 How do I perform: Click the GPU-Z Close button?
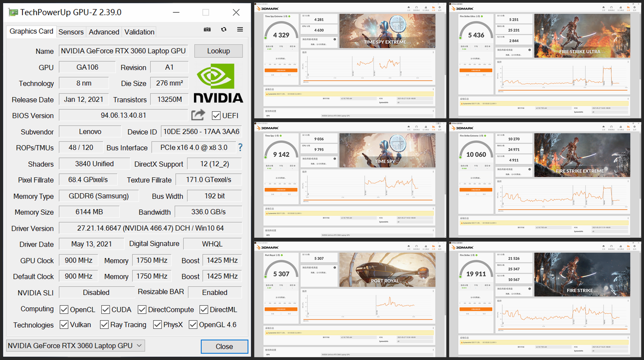(x=224, y=346)
